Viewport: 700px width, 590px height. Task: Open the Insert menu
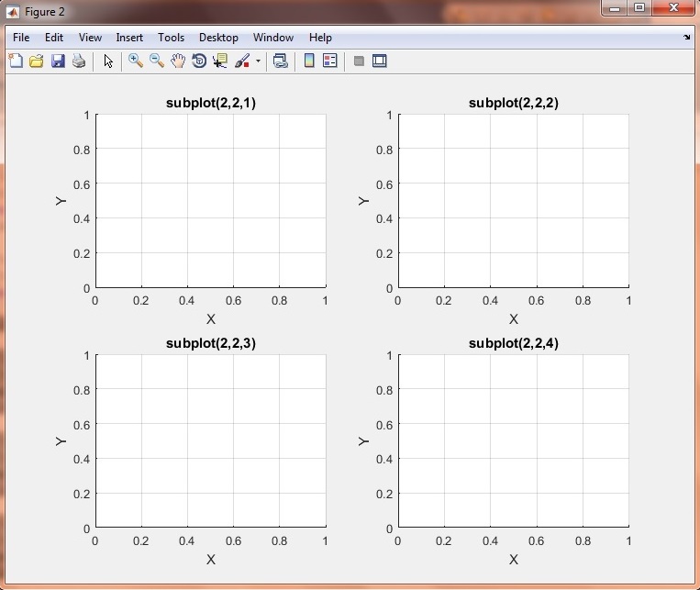pos(129,38)
